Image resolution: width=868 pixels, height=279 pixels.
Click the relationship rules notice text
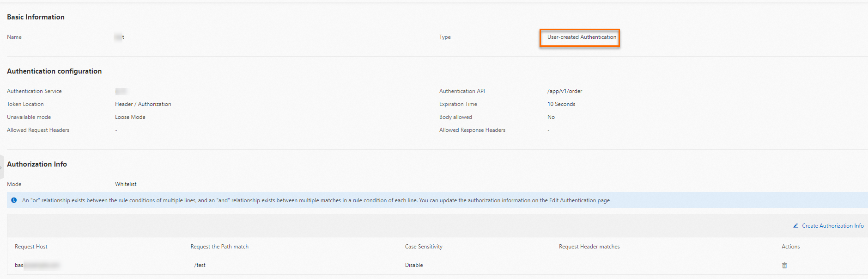pyautogui.click(x=316, y=200)
